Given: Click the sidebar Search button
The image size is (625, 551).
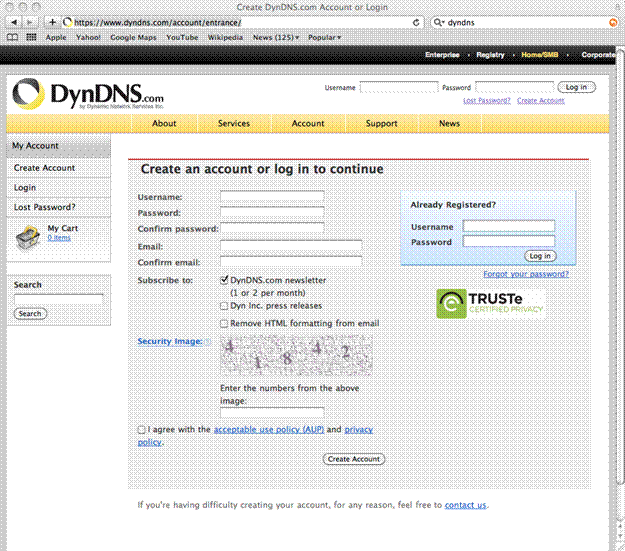Looking at the screenshot, I should click(x=30, y=314).
